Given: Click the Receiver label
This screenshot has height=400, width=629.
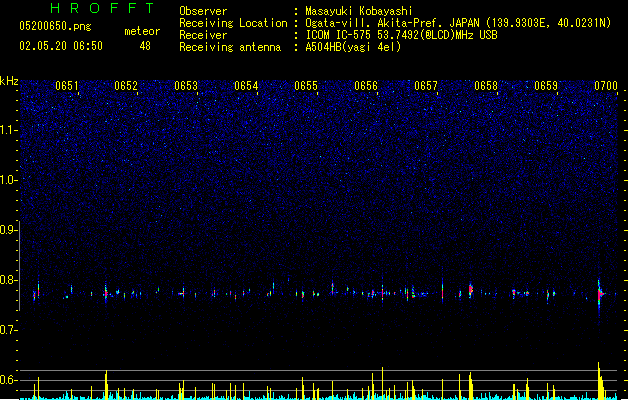Looking at the screenshot, I should tap(203, 35).
